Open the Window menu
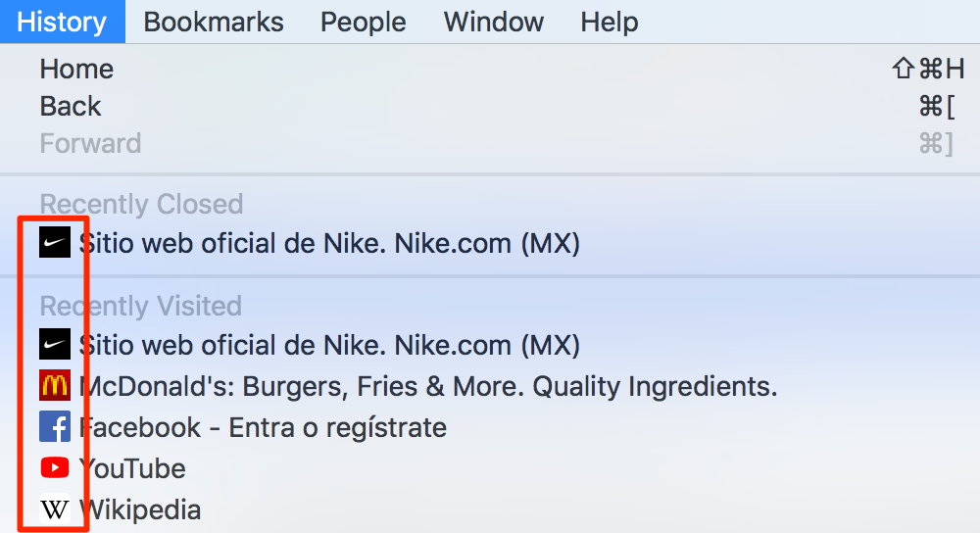 pyautogui.click(x=492, y=22)
